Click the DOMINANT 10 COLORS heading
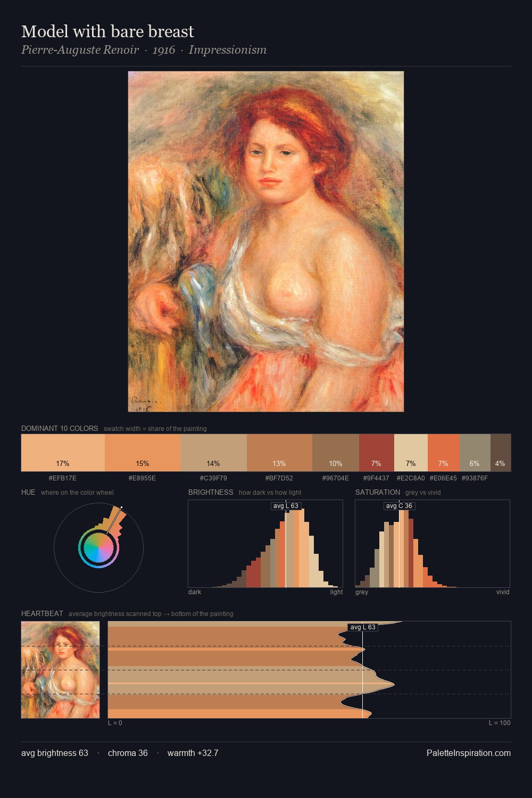This screenshot has height=798, width=532. pyautogui.click(x=60, y=428)
